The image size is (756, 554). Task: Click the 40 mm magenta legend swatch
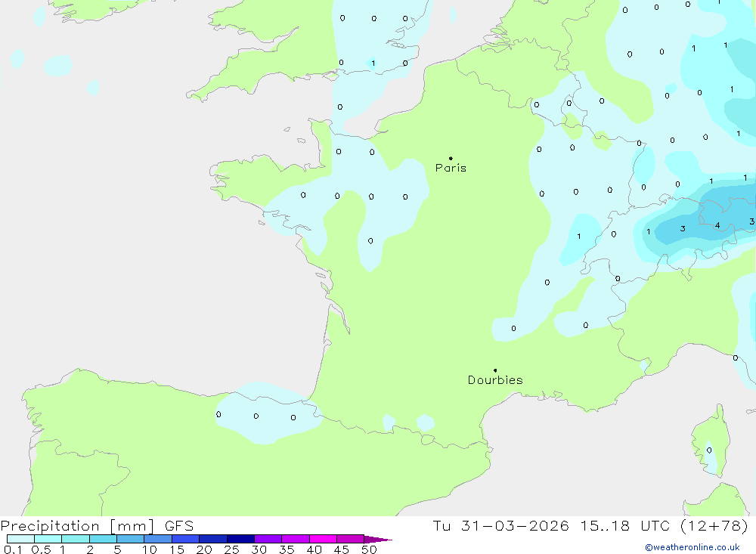click(323, 539)
